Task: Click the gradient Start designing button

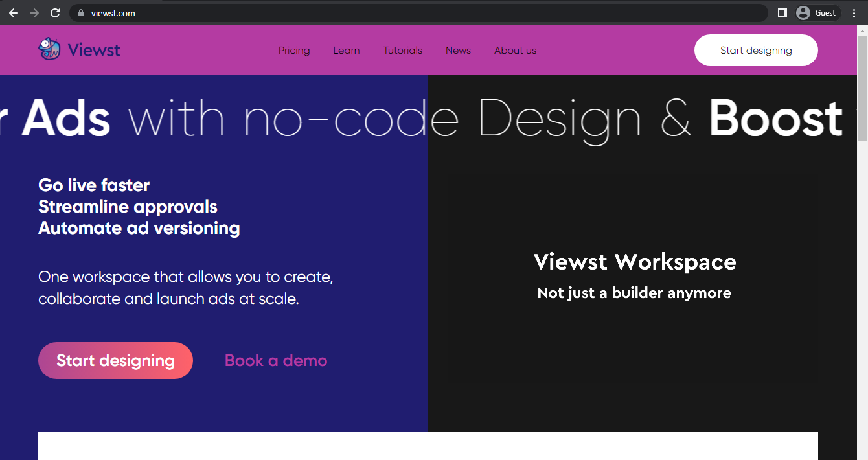Action: tap(115, 360)
